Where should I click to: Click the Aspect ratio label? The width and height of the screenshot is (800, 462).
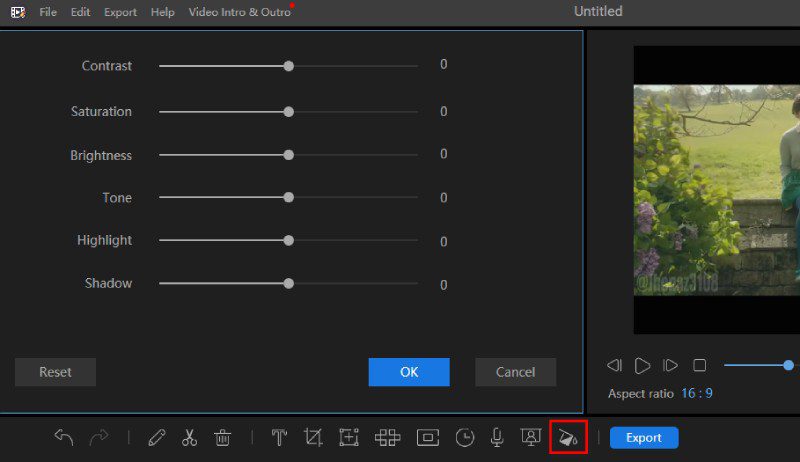[641, 394]
